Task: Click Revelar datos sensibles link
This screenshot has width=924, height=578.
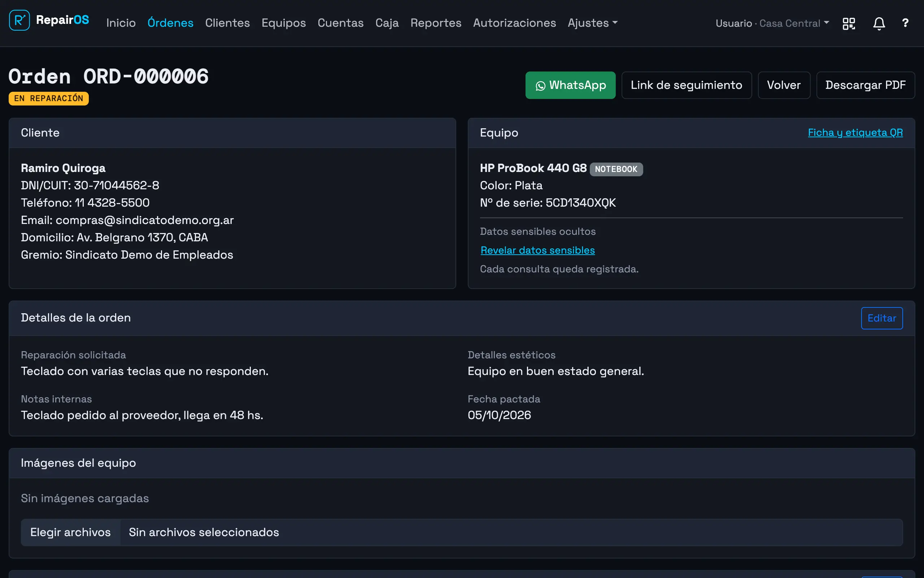Action: pyautogui.click(x=537, y=250)
